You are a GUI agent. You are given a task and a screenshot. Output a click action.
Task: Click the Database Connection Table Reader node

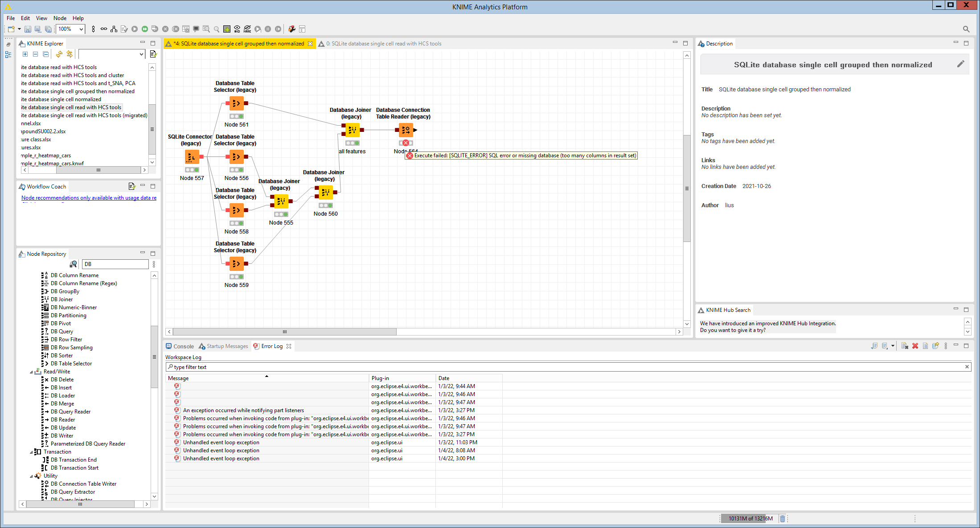pyautogui.click(x=406, y=130)
